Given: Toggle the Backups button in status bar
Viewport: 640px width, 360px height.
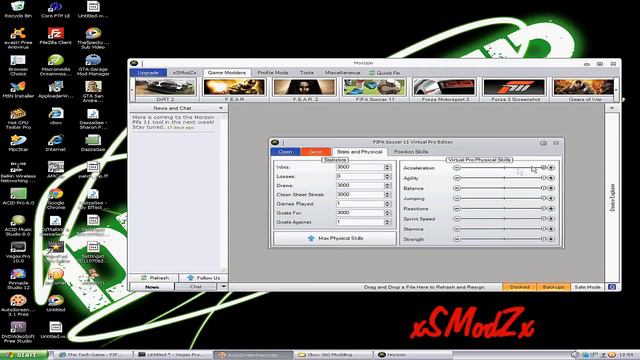Looking at the screenshot, I should click(553, 287).
